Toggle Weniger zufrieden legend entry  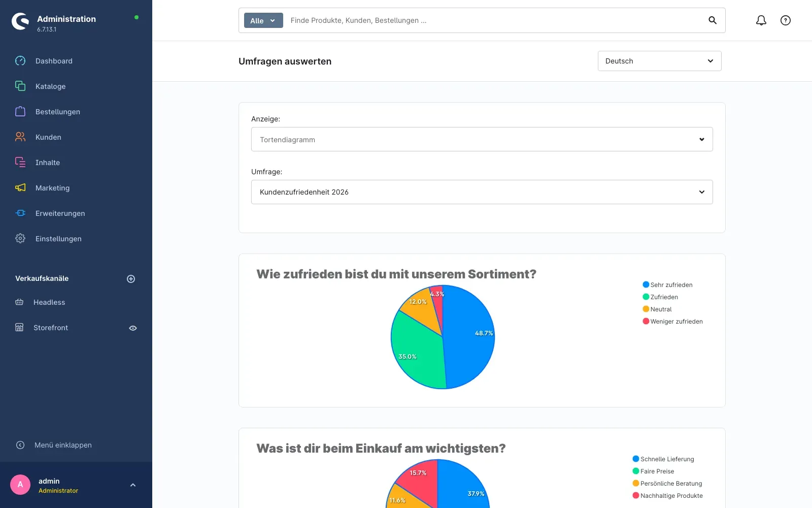tap(672, 322)
